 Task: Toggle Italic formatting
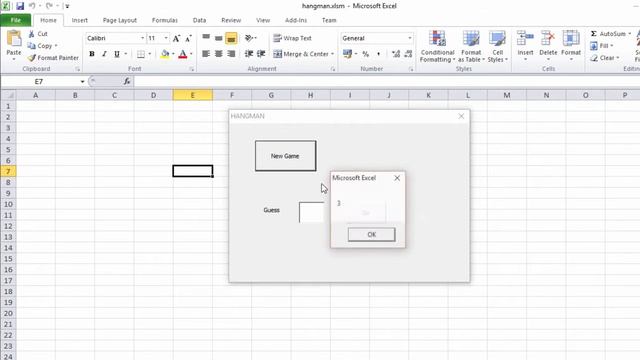[104, 54]
